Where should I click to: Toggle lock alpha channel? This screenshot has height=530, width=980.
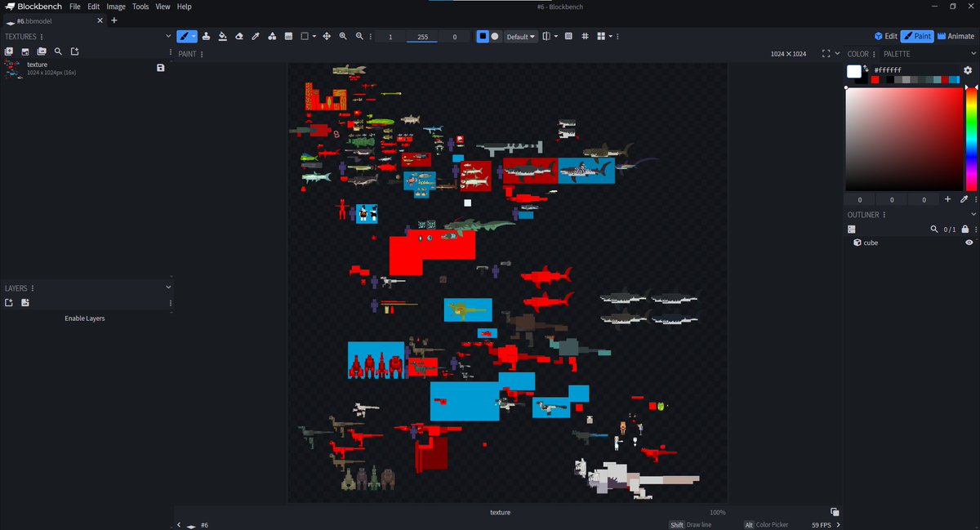[x=569, y=36]
